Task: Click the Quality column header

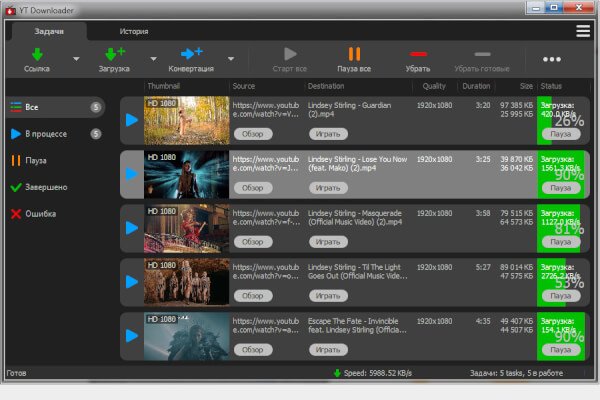Action: click(x=434, y=86)
